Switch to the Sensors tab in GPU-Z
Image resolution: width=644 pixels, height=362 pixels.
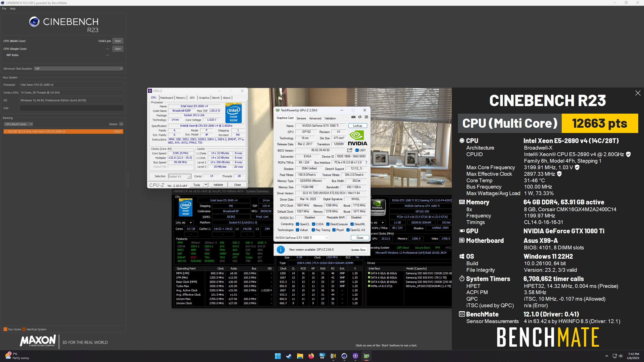point(301,118)
